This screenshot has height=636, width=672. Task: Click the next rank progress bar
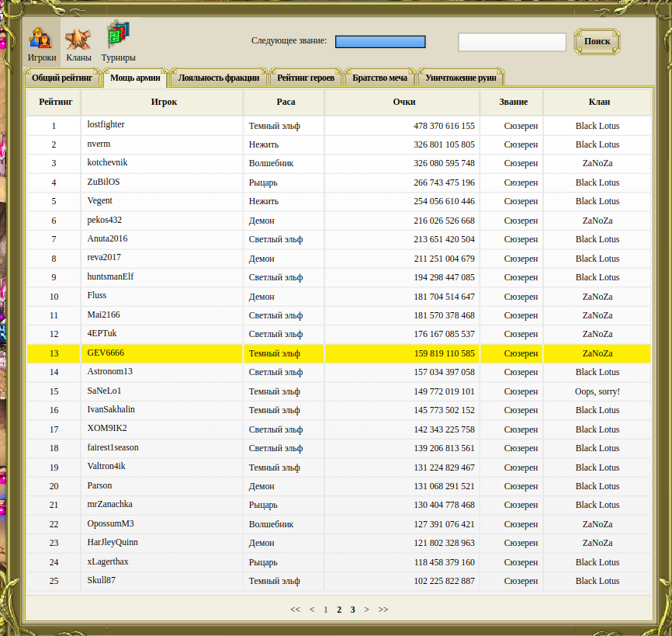(x=380, y=41)
